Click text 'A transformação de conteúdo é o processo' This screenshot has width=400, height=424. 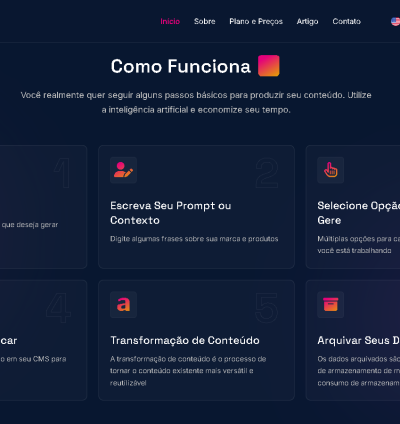[184, 359]
